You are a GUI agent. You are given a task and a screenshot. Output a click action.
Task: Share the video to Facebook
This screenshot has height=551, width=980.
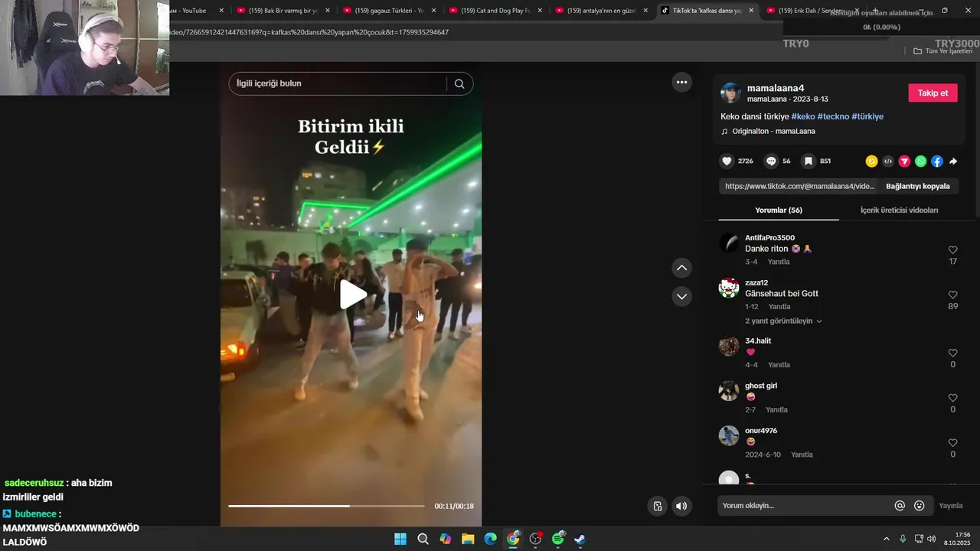(x=937, y=161)
